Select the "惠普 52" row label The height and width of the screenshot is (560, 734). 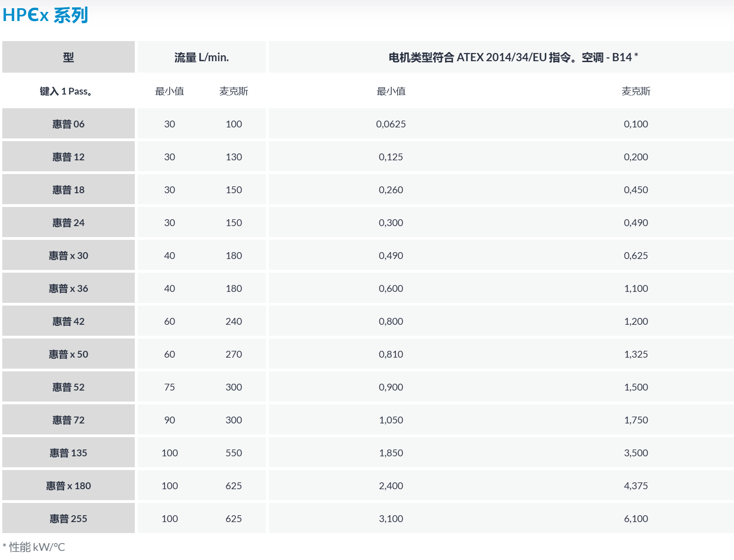(69, 387)
